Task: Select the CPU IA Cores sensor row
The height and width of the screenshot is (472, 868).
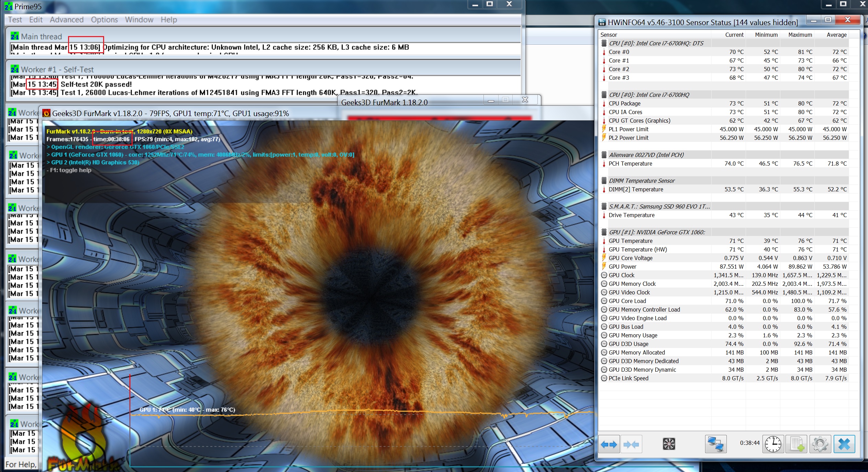Action: [x=724, y=112]
